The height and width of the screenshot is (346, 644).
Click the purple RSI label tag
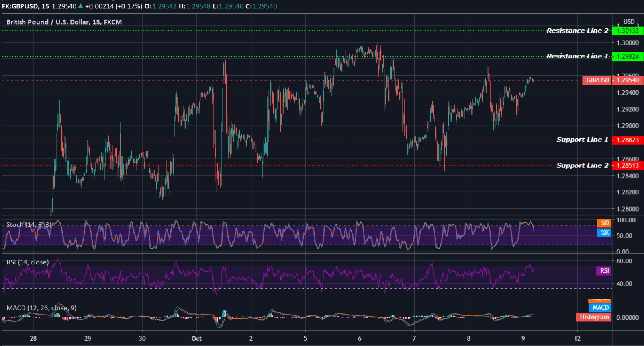tap(604, 271)
